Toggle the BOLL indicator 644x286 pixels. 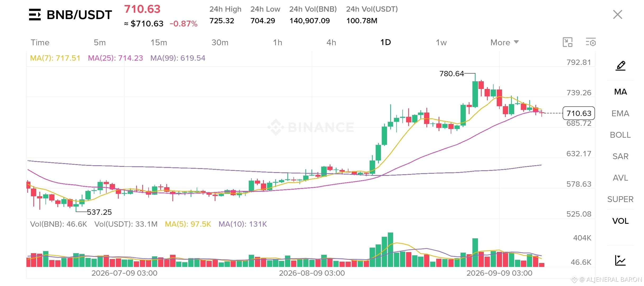pyautogui.click(x=620, y=135)
